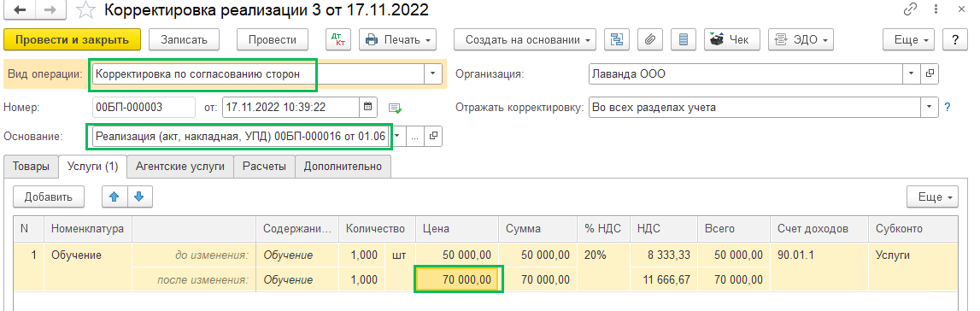Open the report list icon next to paperclip
This screenshot has height=311, width=980.
tap(684, 40)
